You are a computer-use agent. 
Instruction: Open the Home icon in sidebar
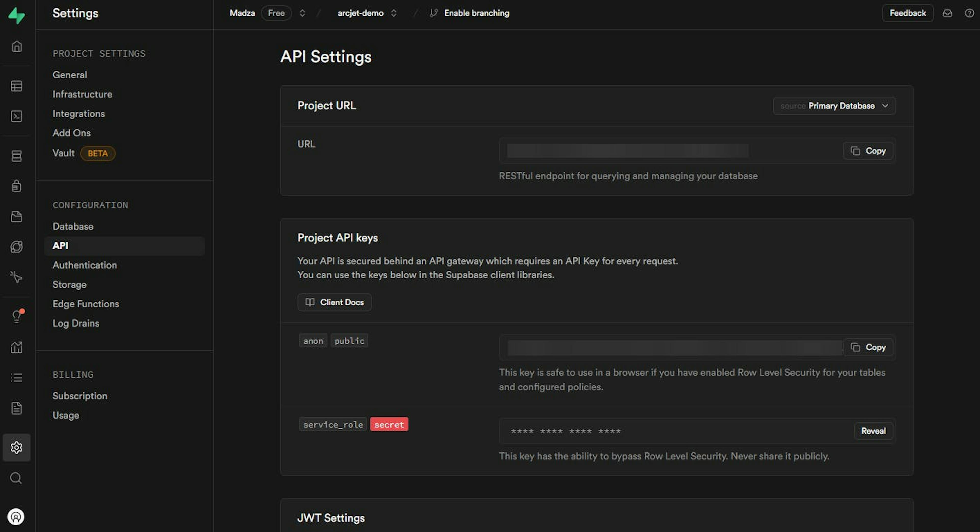click(x=16, y=46)
